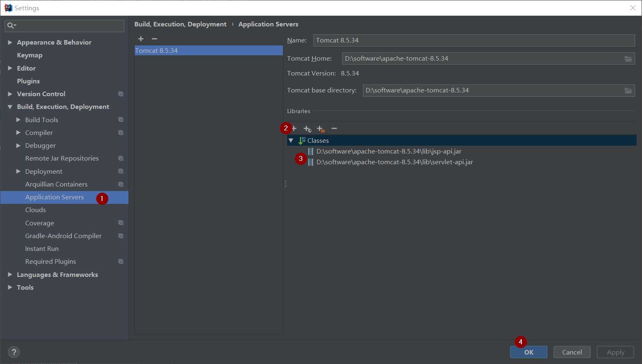Add a library with the plain plus icon
This screenshot has height=364, width=642.
pos(294,128)
